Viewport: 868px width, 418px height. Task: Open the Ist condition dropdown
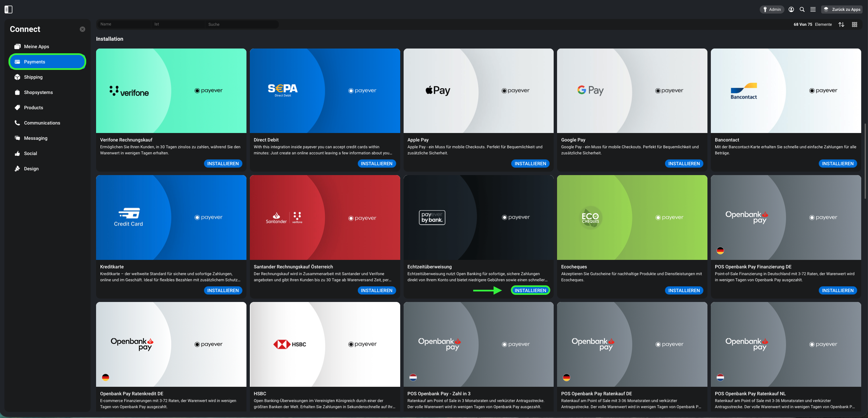pyautogui.click(x=178, y=24)
